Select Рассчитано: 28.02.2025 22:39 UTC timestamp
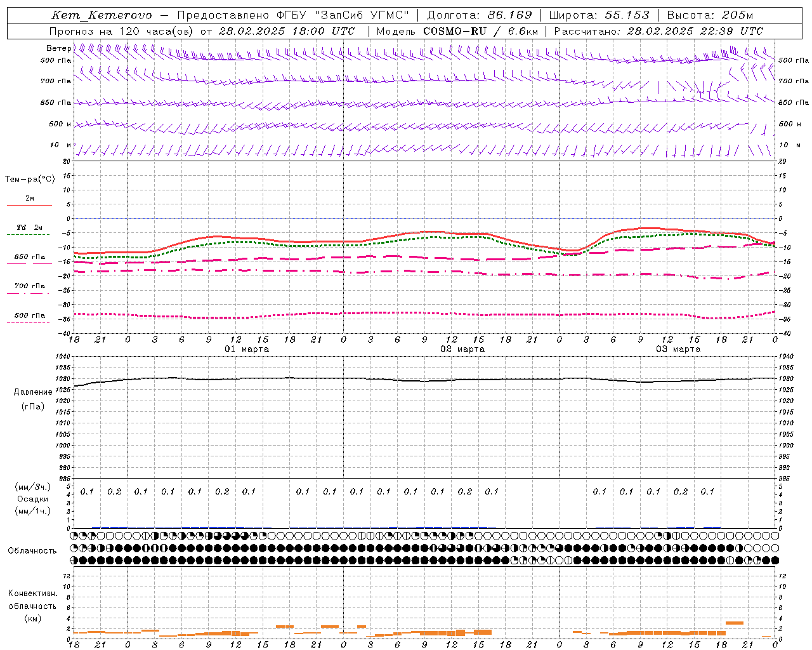The image size is (812, 650). 658,31
